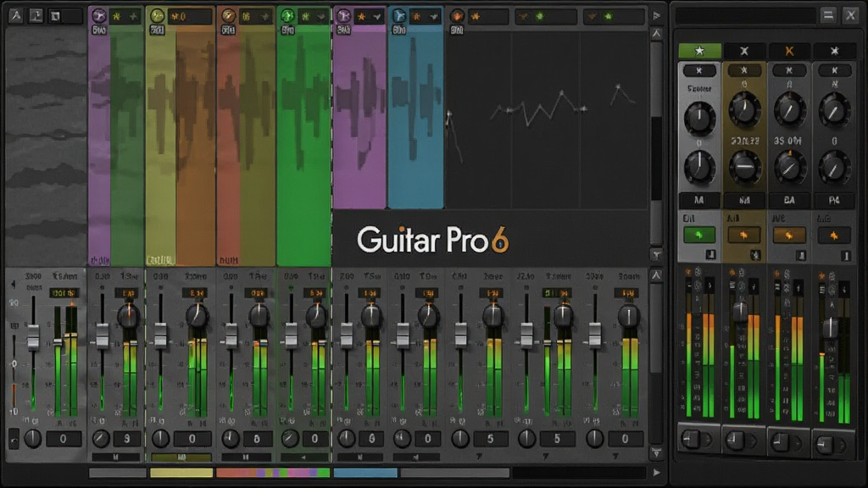Click the orange star icon on the second purple track header
Image resolution: width=868 pixels, height=488 pixels.
[361, 17]
